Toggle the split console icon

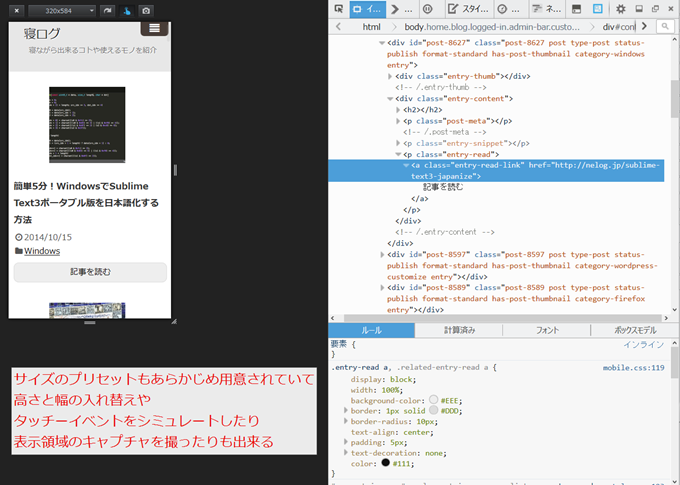click(x=576, y=9)
